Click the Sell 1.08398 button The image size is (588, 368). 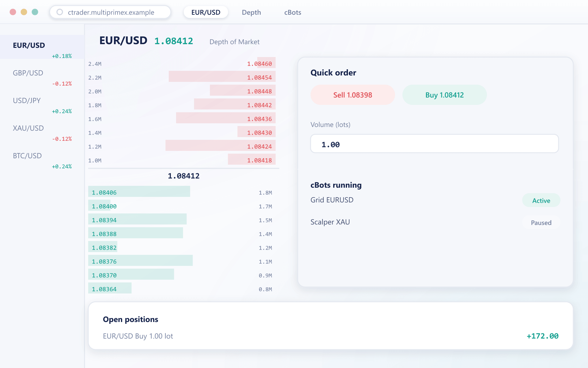(x=352, y=95)
